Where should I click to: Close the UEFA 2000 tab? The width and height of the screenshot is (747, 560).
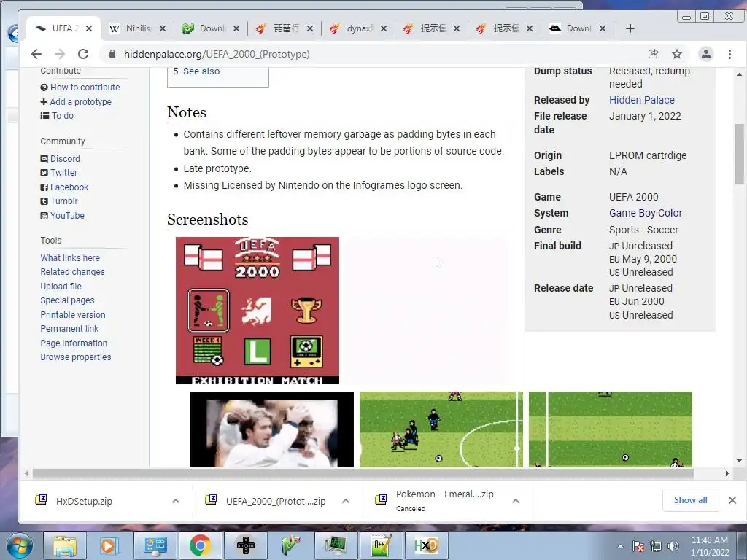click(88, 28)
